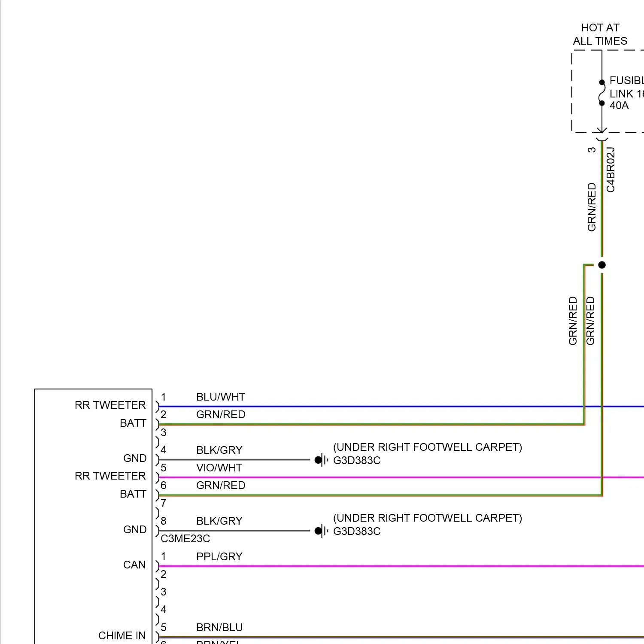Select the BLK/GRY label on pin 4
The height and width of the screenshot is (644, 644).
tap(219, 450)
